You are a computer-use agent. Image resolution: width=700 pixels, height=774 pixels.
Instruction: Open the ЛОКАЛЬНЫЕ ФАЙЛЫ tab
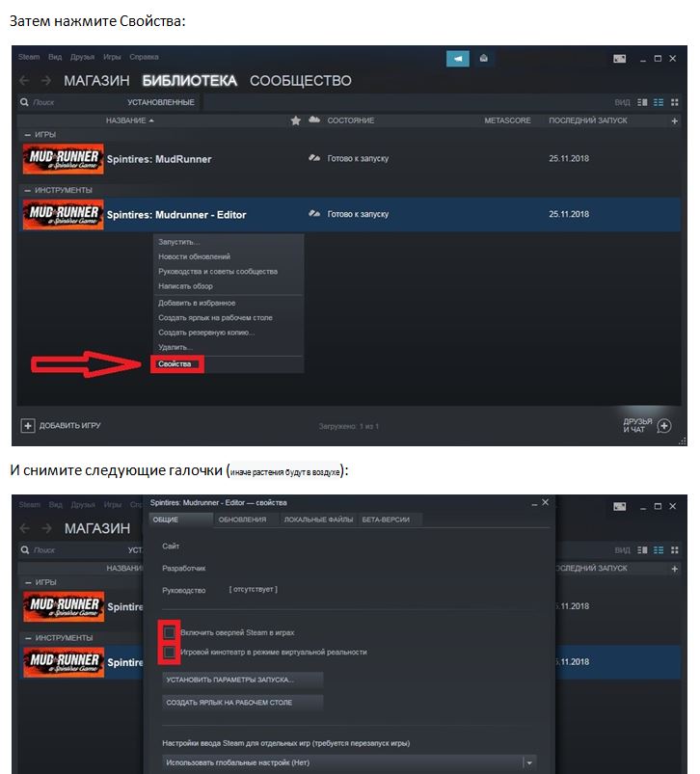pyautogui.click(x=318, y=520)
